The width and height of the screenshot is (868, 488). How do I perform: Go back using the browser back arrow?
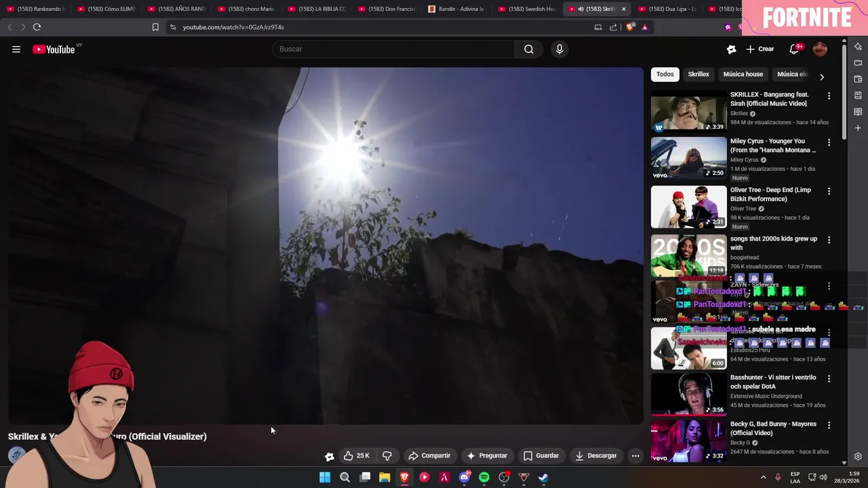point(9,27)
